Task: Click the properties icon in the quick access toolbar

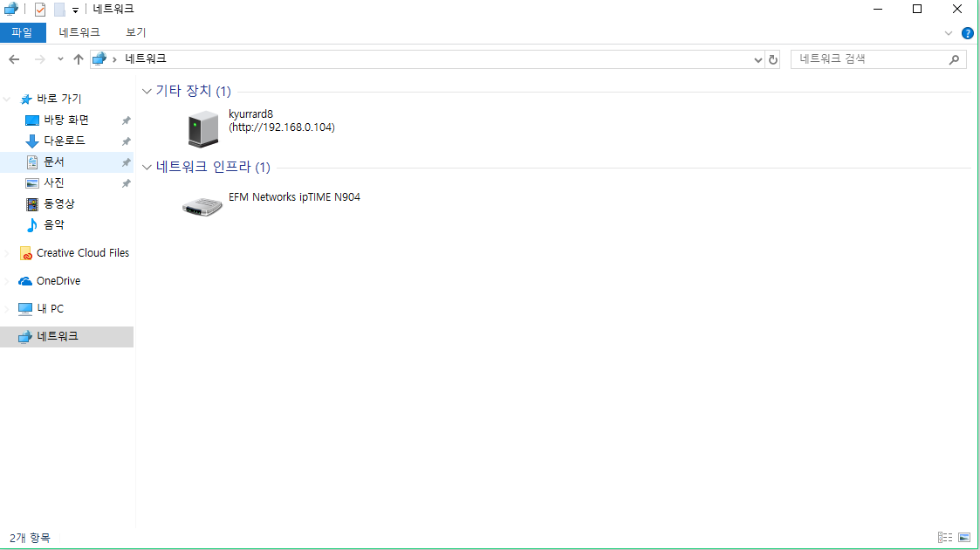Action: tap(40, 10)
